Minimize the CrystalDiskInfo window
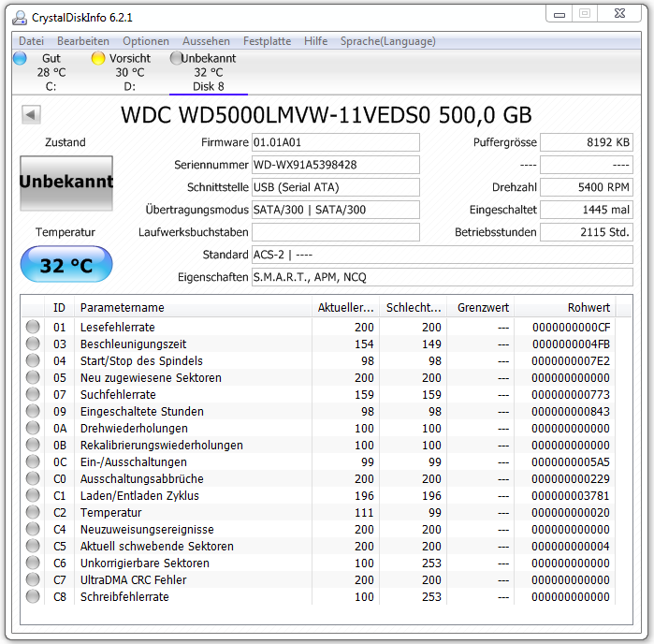This screenshot has height=644, width=654. [560, 14]
